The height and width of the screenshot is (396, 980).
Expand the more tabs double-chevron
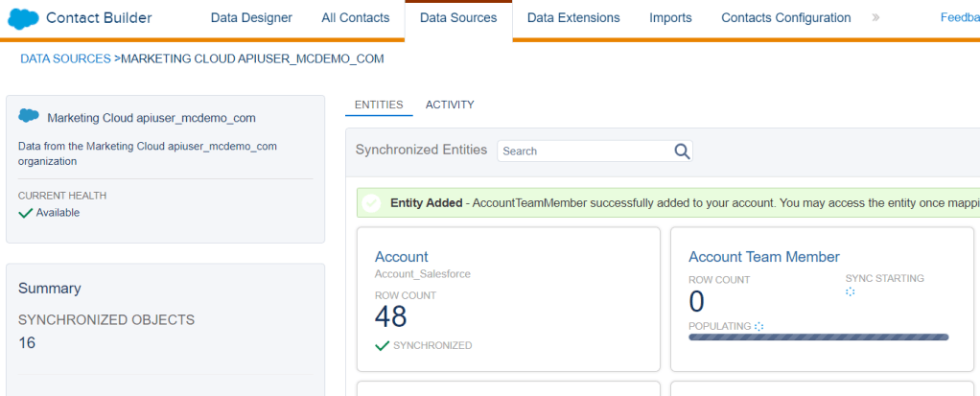(875, 18)
